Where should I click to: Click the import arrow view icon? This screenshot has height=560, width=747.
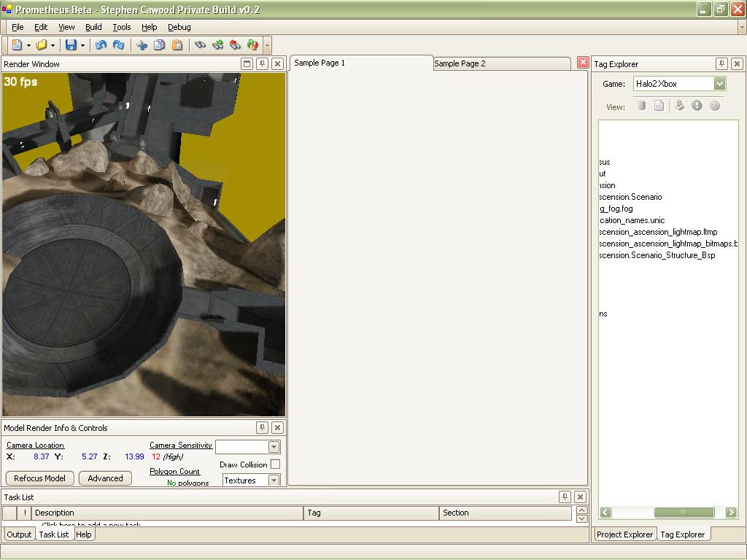coord(679,106)
